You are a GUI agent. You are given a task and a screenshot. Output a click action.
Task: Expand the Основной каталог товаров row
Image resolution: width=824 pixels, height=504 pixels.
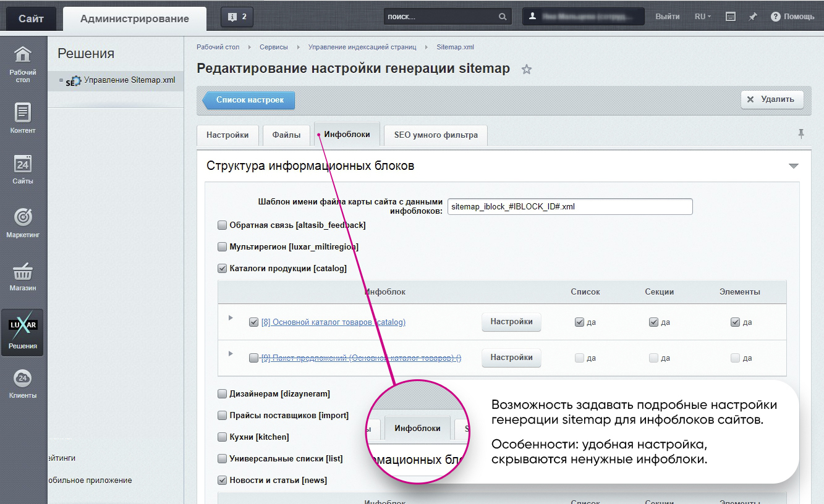[x=231, y=318]
